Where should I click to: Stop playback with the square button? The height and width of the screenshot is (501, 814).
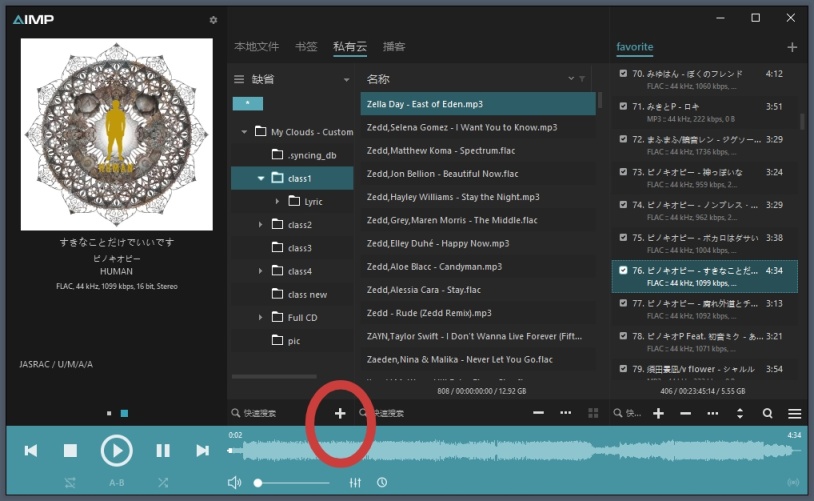(x=70, y=451)
